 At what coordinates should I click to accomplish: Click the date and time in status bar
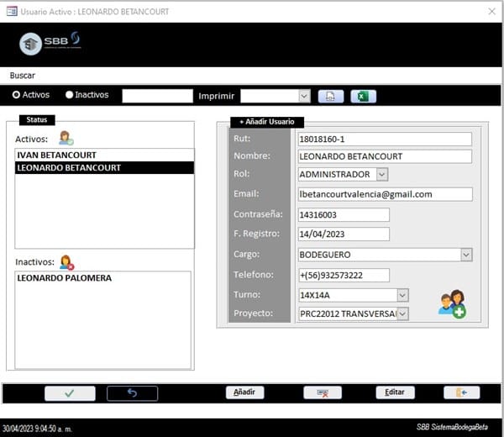click(x=37, y=429)
